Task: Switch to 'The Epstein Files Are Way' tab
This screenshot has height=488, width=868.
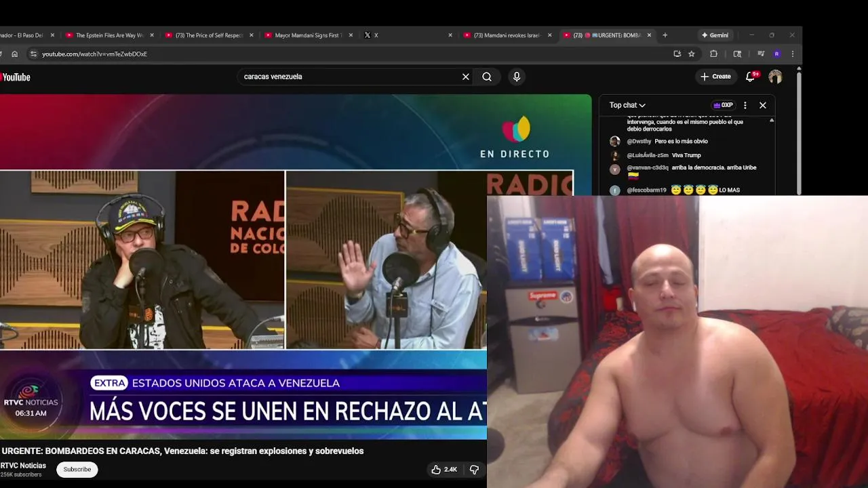Action: [x=111, y=35]
